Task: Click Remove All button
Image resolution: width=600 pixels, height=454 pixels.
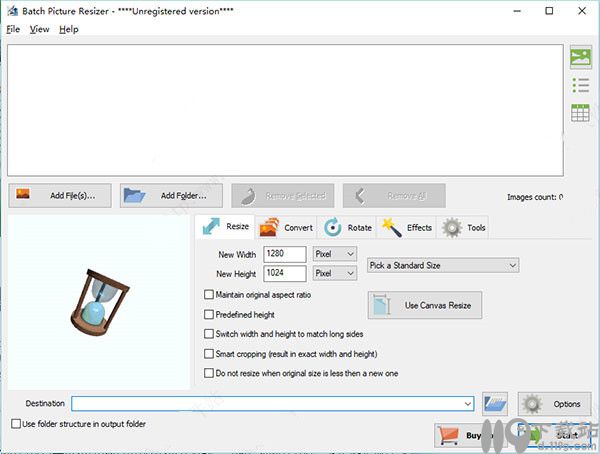Action: click(x=394, y=196)
